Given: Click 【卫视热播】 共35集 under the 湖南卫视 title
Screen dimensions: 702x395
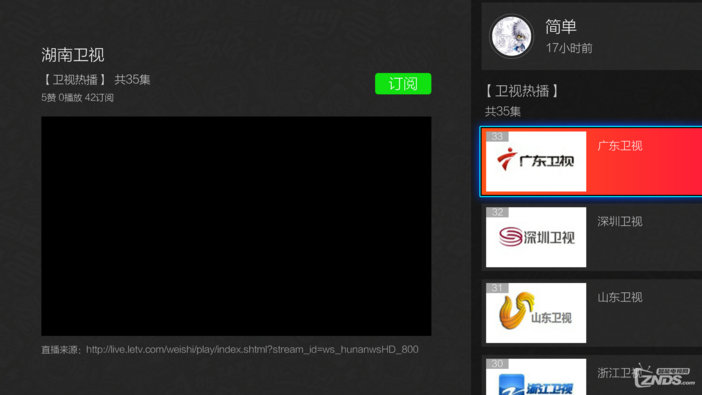Looking at the screenshot, I should [96, 80].
